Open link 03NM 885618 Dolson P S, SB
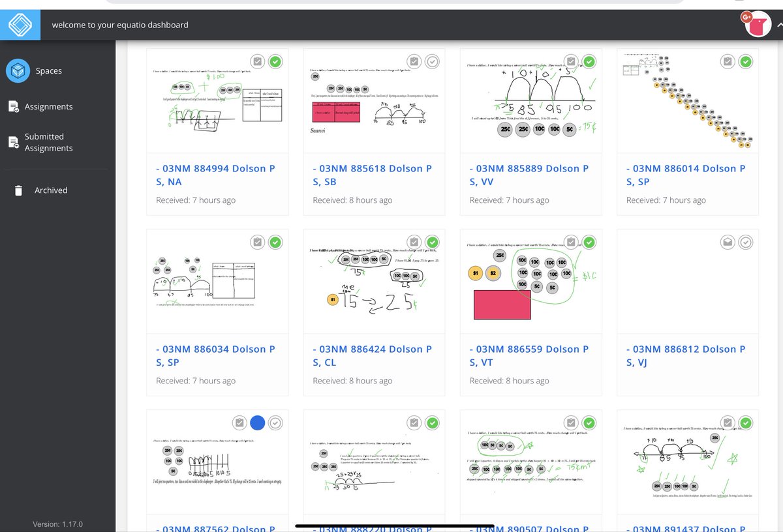This screenshot has width=783, height=532. pos(373,175)
